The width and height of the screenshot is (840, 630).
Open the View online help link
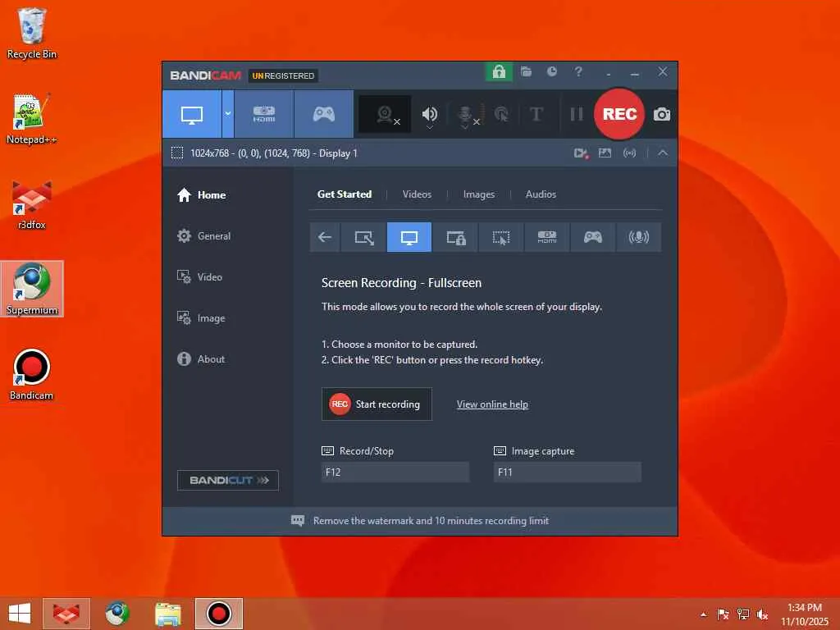pyautogui.click(x=492, y=404)
